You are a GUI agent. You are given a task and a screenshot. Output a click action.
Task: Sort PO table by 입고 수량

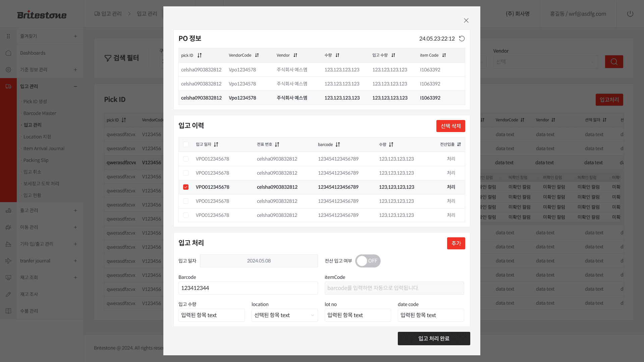[x=393, y=55]
